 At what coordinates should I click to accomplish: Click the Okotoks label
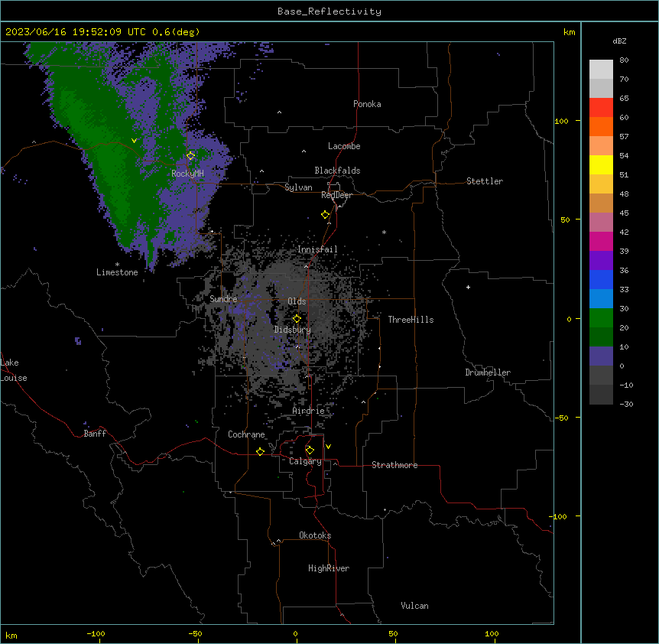coord(315,535)
